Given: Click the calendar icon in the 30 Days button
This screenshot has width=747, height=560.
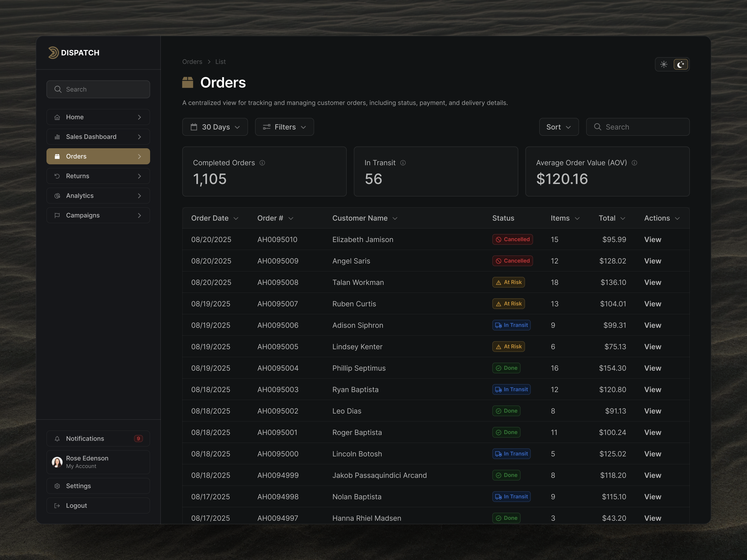Looking at the screenshot, I should pos(194,127).
